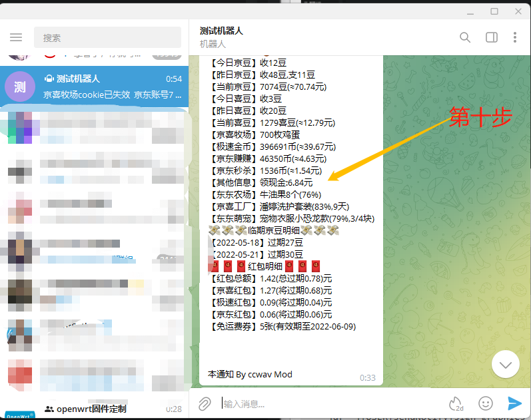Open the 测试机器人 chat header profile
Viewport: 531px width, 420px height.
point(221,37)
